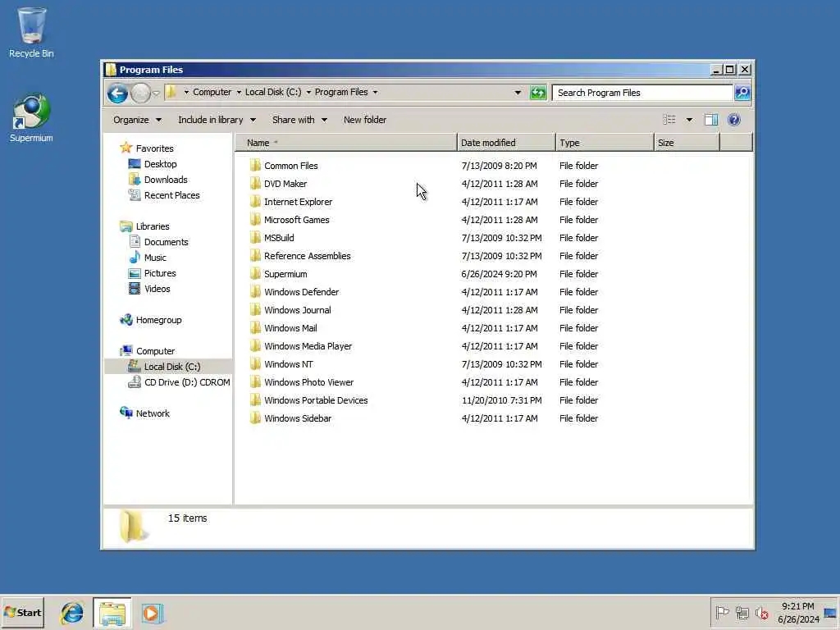
Task: Open the Share with menu
Action: tap(299, 120)
